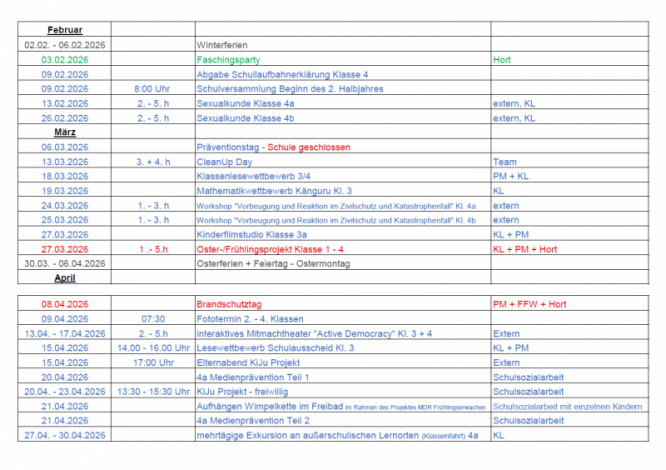Click the 13:30 - 15:30 Uhr cell
Viewport: 666px width, 470px height.
[153, 392]
